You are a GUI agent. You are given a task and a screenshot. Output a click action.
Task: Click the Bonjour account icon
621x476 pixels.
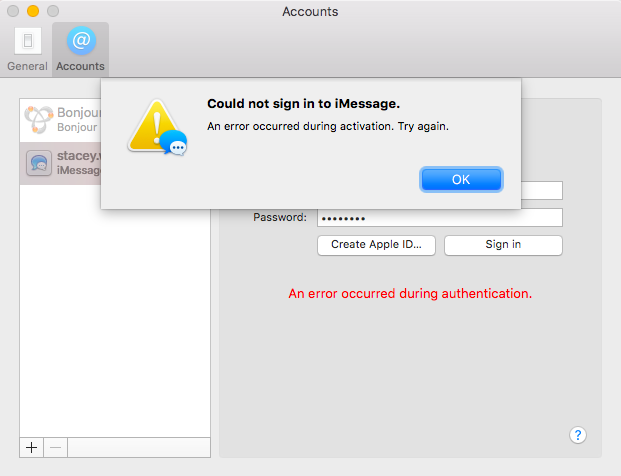tap(38, 120)
